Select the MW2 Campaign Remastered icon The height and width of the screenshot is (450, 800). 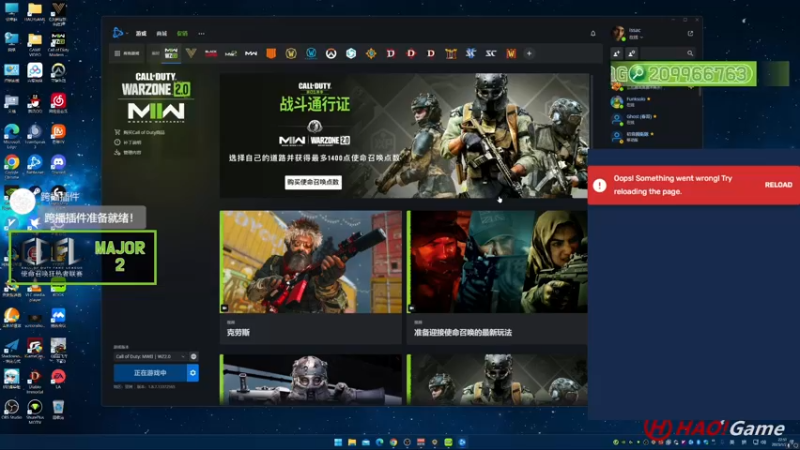[231, 53]
